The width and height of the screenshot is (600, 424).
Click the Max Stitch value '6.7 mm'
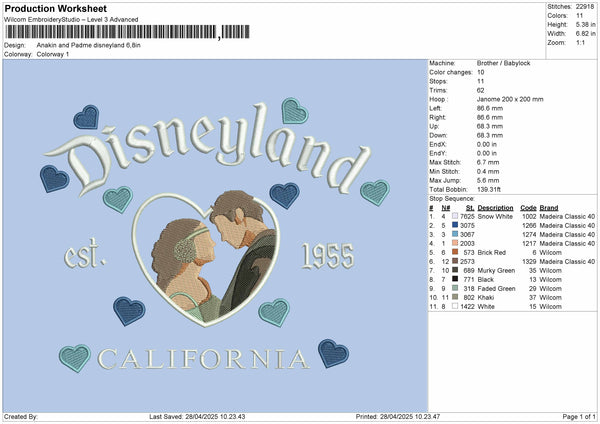click(488, 162)
